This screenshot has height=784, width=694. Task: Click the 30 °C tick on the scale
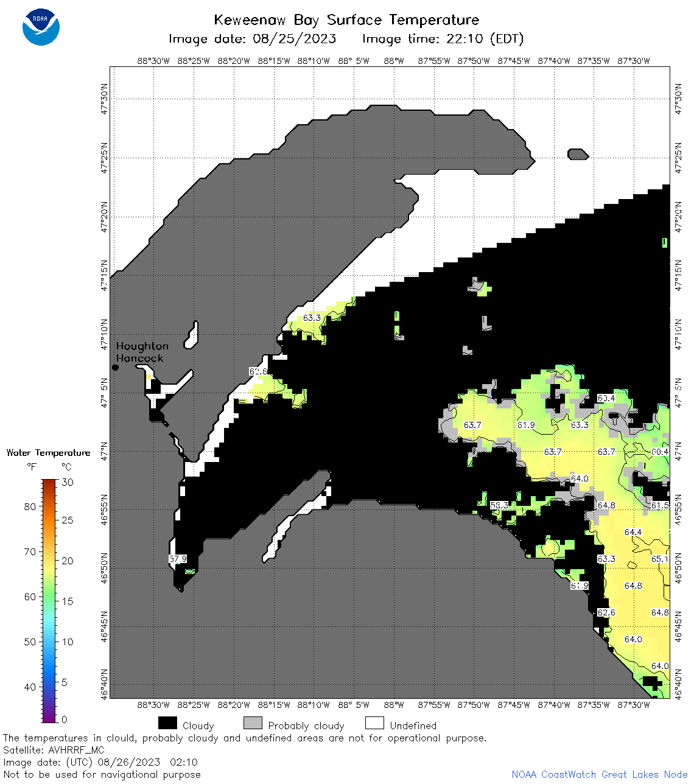click(68, 482)
